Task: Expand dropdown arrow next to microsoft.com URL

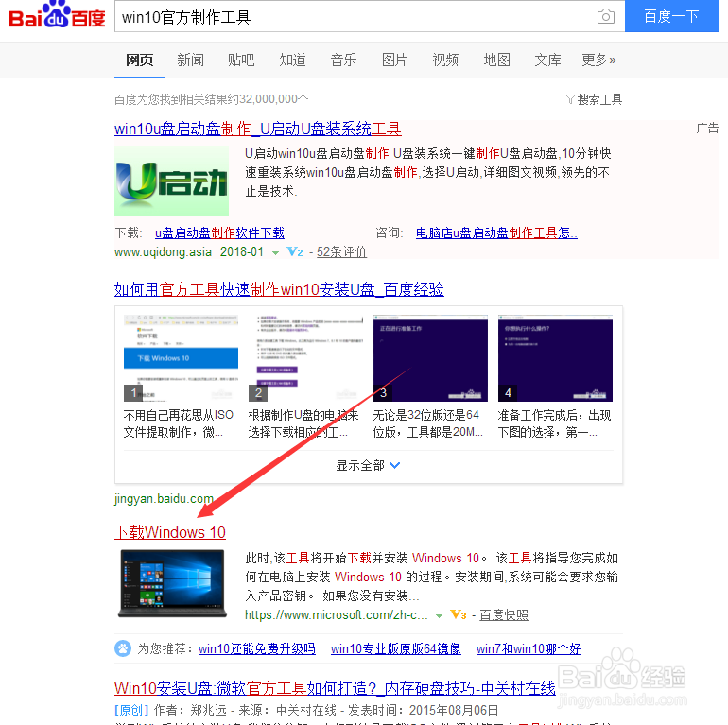Action: pyautogui.click(x=439, y=616)
